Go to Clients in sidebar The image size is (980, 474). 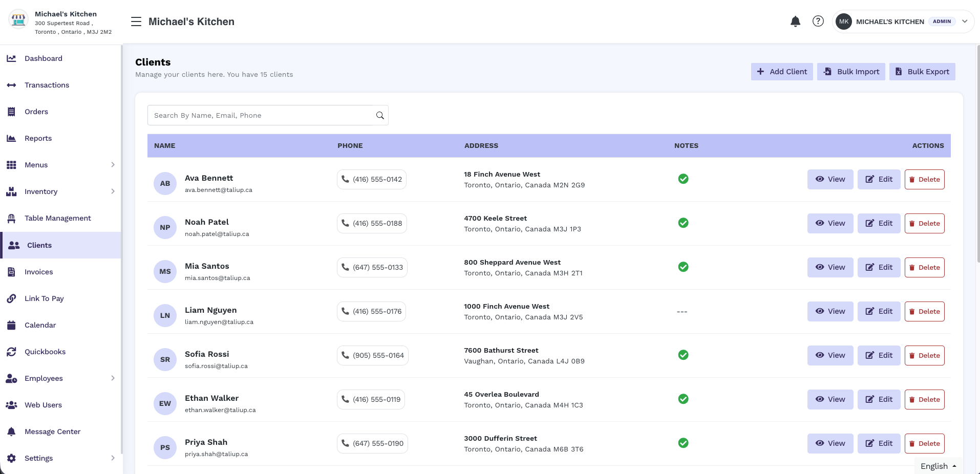point(61,245)
